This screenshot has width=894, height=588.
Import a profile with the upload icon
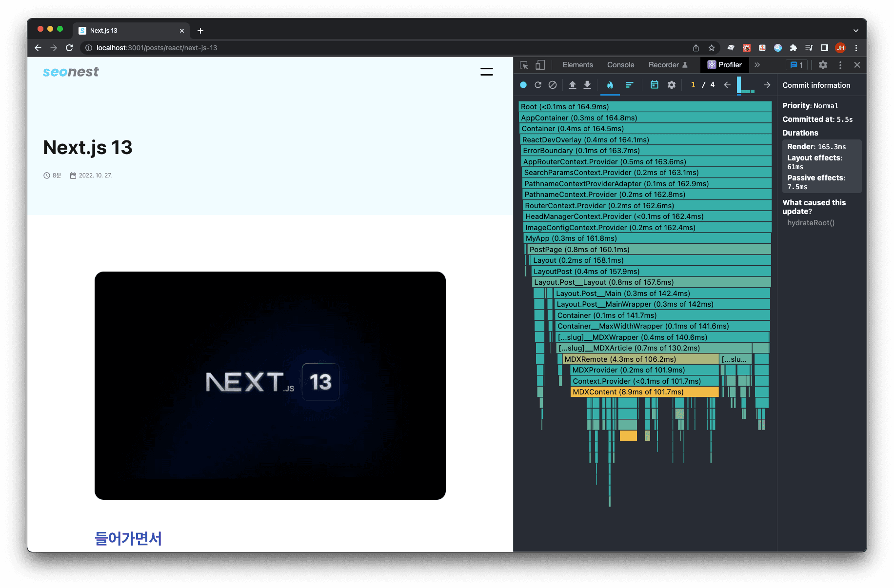click(572, 85)
